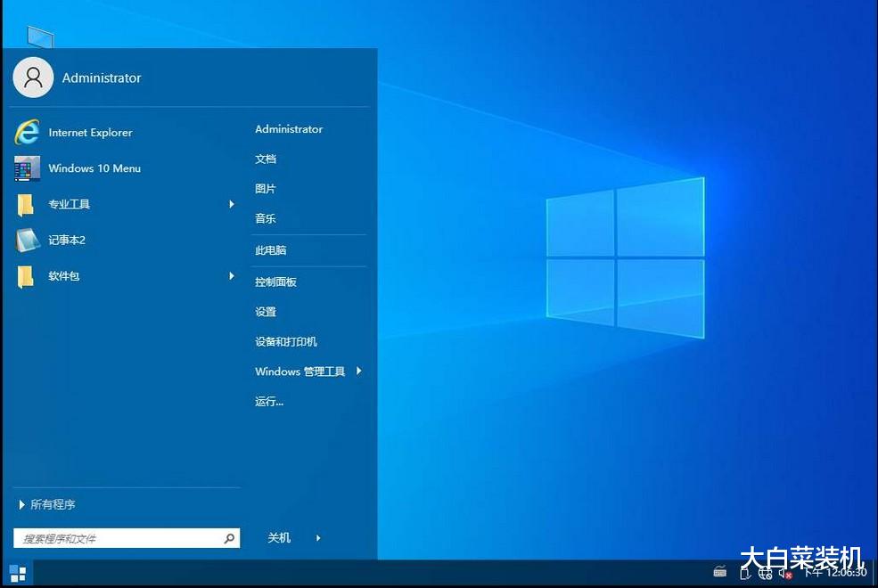Click the safely remove hardware tray icon
The height and width of the screenshot is (588, 878).
(x=744, y=573)
